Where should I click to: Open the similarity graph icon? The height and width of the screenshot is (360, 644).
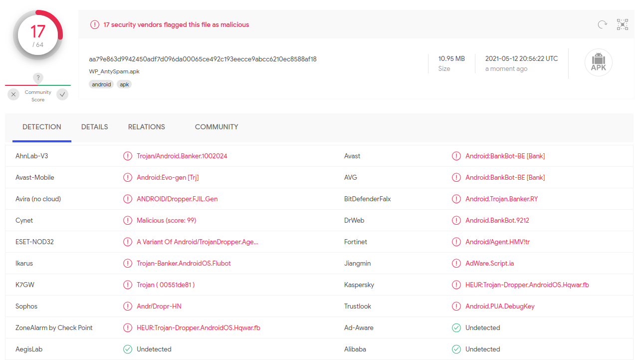622,24
